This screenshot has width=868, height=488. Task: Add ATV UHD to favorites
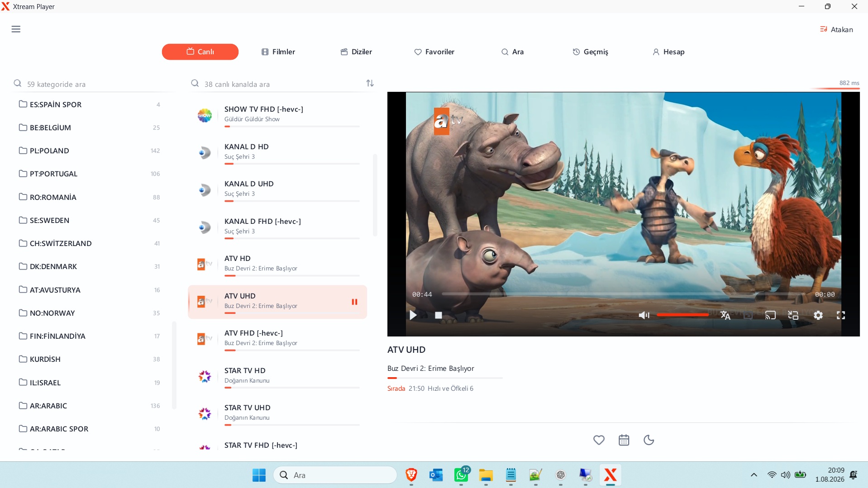(599, 440)
